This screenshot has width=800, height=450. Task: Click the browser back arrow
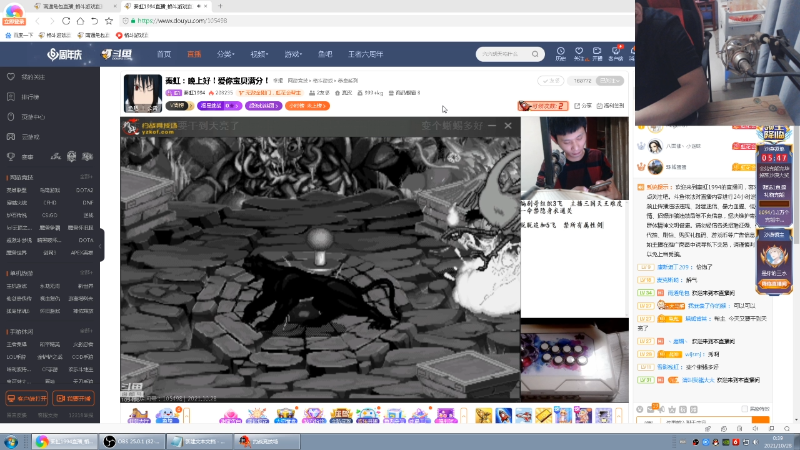coord(37,21)
